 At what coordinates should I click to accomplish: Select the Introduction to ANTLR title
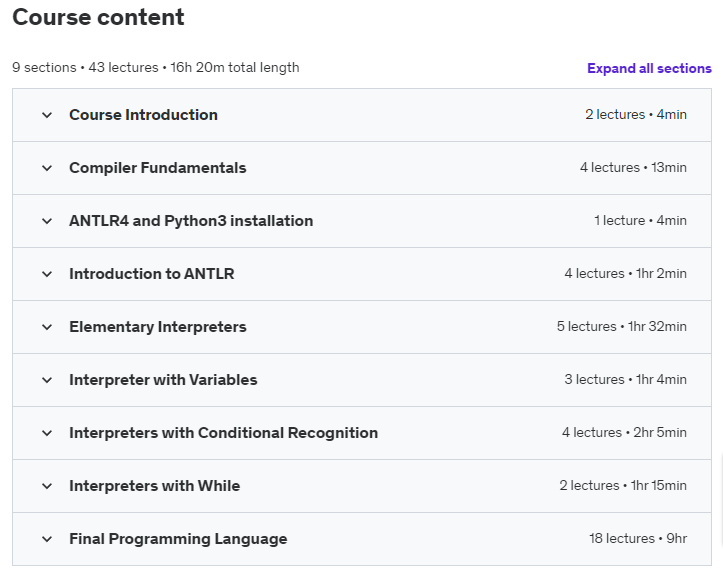pyautogui.click(x=152, y=274)
